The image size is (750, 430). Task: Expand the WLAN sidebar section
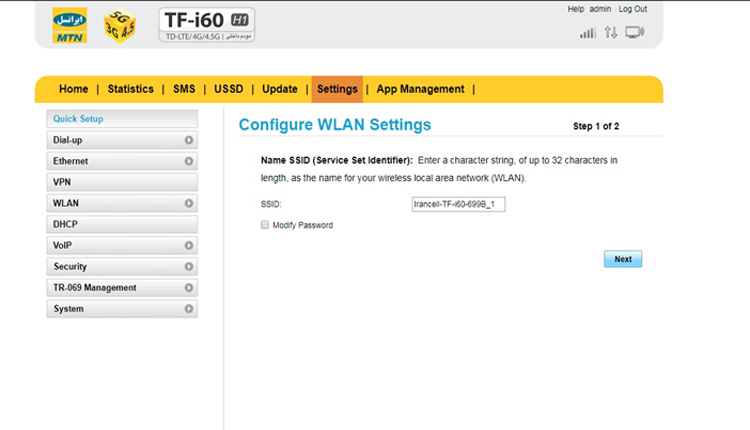pyautogui.click(x=122, y=203)
